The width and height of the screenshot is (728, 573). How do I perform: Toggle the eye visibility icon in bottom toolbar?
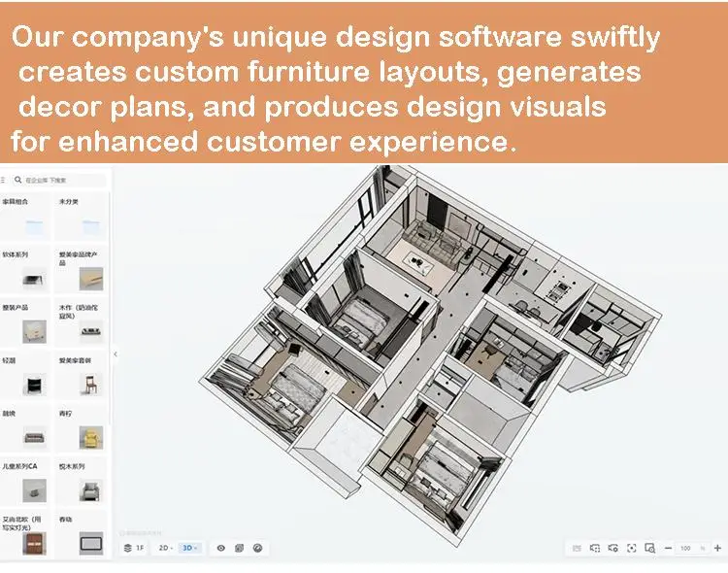221,548
